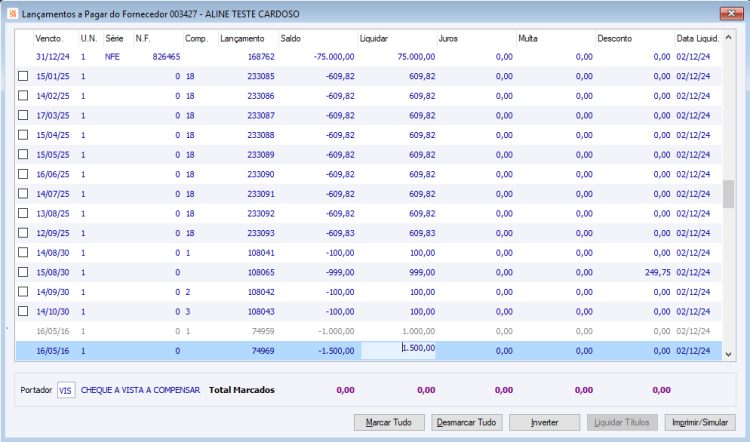The height and width of the screenshot is (442, 750).
Task: Click liquidar value 999,00
Action: coord(422,272)
